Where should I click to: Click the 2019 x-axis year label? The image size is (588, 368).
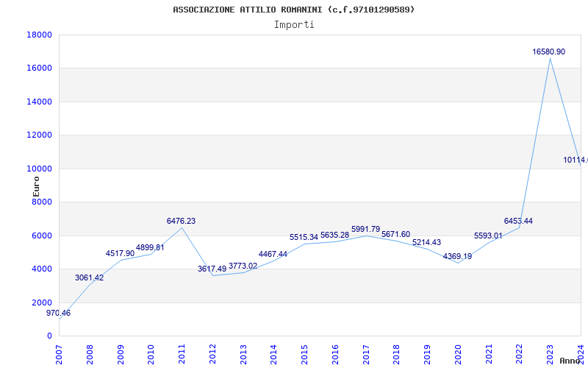(428, 355)
